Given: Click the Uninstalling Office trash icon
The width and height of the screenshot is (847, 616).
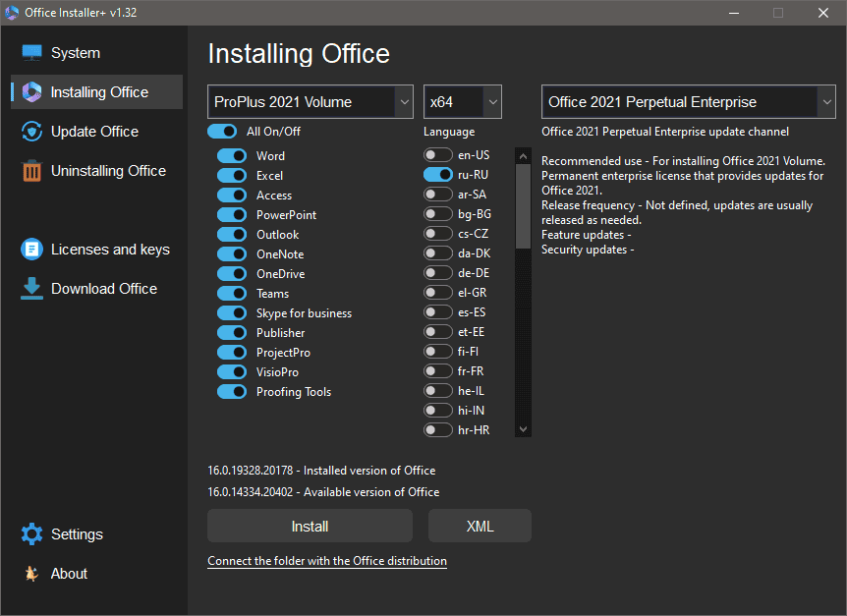Looking at the screenshot, I should click(x=32, y=171).
